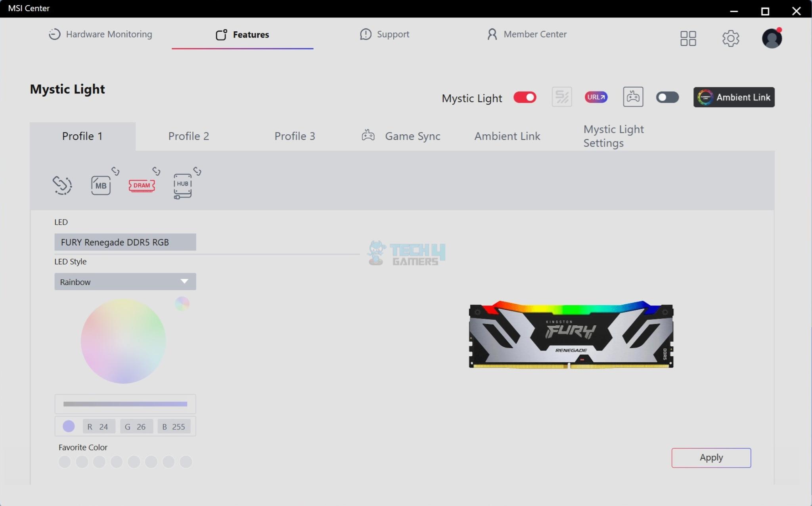Open the settings gear icon

[x=730, y=38]
